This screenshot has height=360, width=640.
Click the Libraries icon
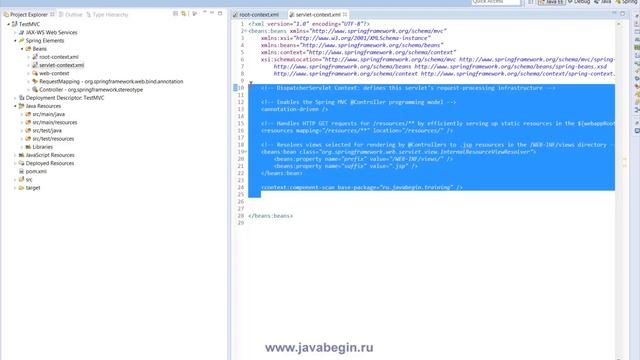(x=28, y=147)
